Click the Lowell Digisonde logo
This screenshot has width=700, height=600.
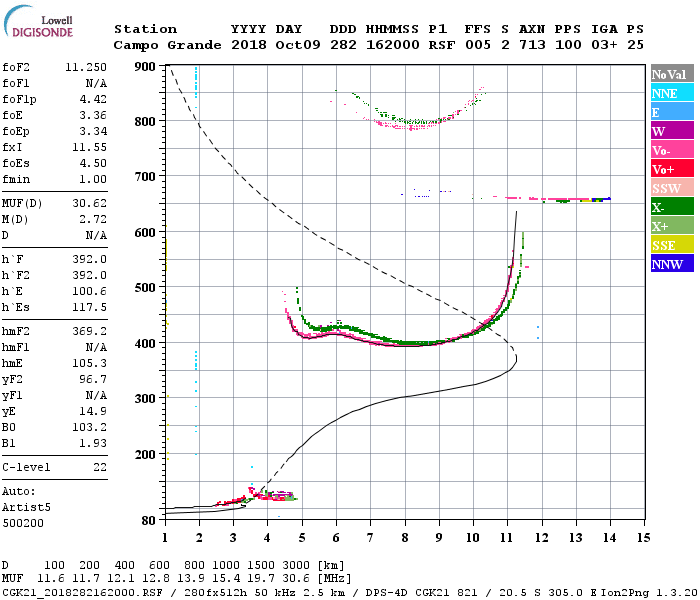click(x=38, y=22)
